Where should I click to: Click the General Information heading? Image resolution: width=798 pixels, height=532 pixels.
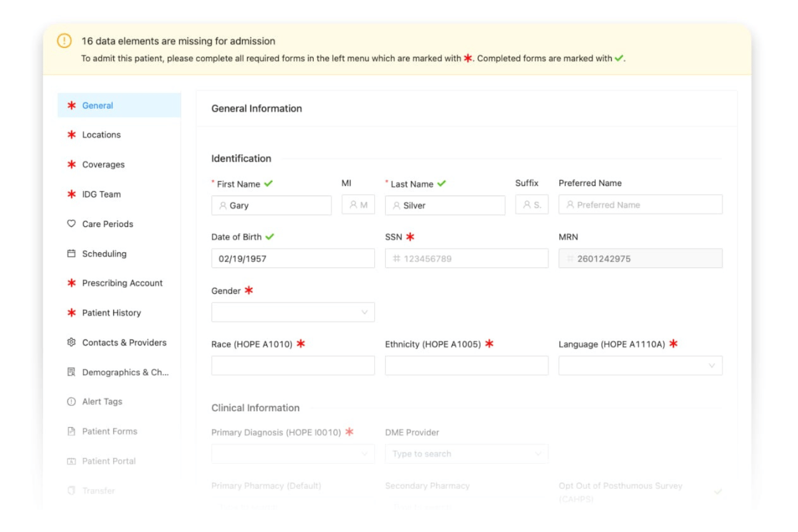pos(257,108)
